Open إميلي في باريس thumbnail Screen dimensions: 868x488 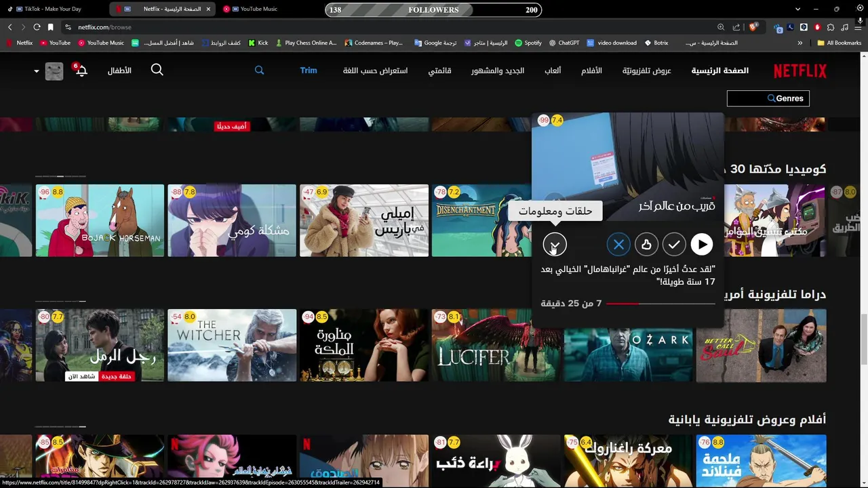coord(364,220)
